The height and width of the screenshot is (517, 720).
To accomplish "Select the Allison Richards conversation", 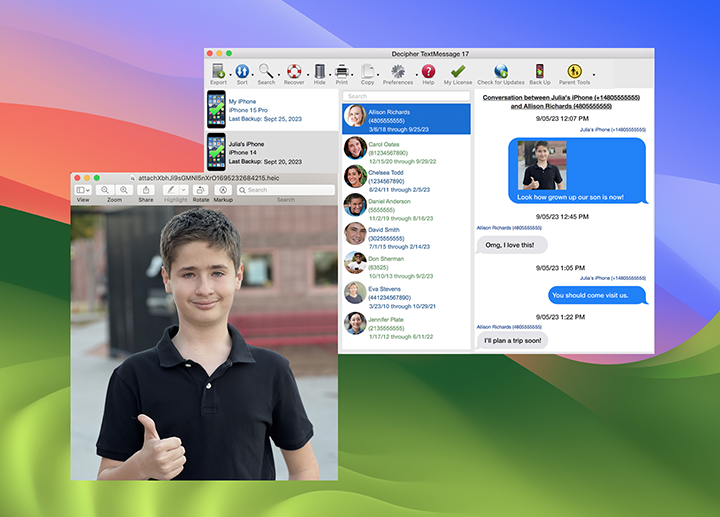I will coord(406,119).
